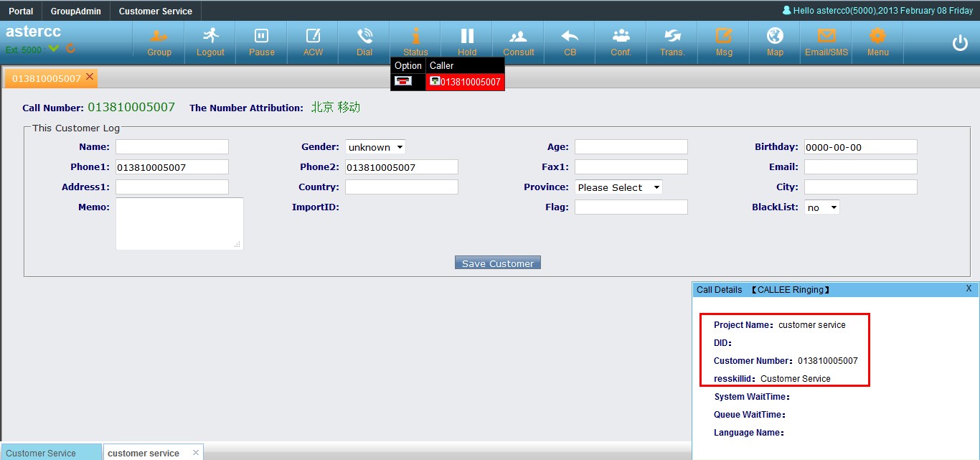Select the Portal top tab
Image resolution: width=980 pixels, height=460 pixels.
[21, 11]
